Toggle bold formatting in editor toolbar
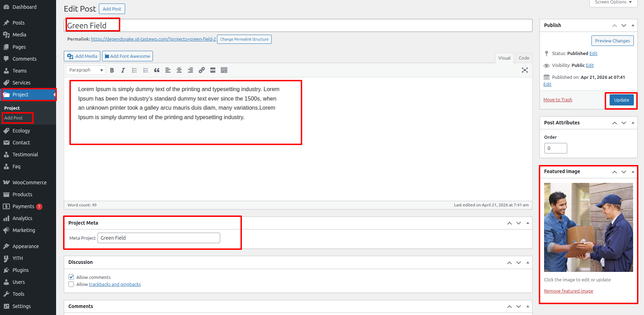 (112, 70)
